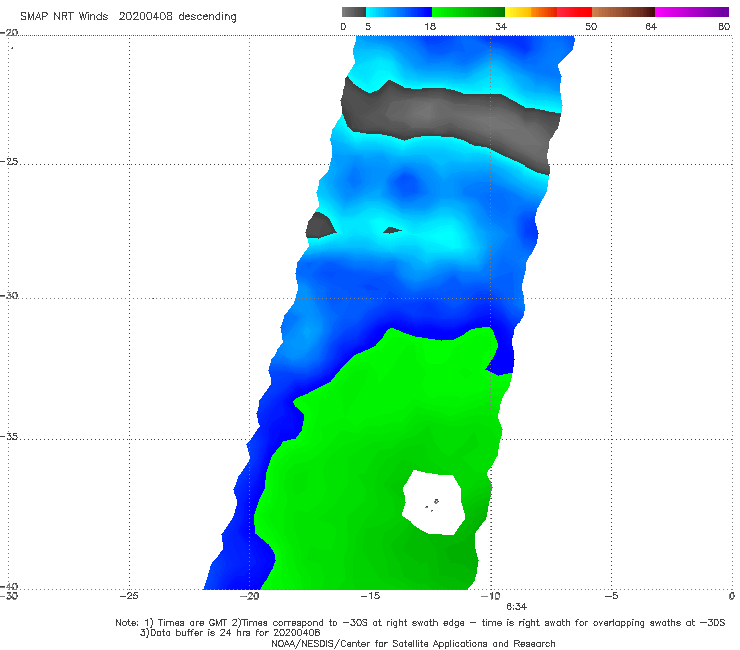Click the gray segment of the color bar
The height and width of the screenshot is (650, 740).
[353, 12]
